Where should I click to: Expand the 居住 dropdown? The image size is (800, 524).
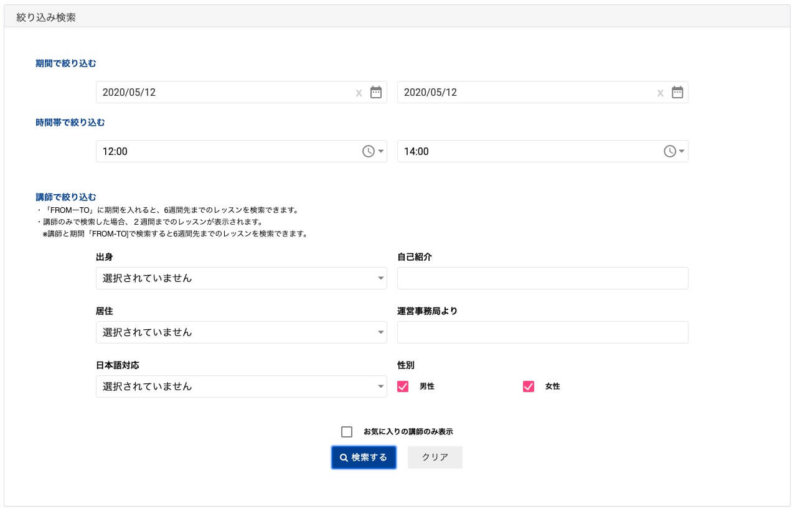click(x=241, y=332)
